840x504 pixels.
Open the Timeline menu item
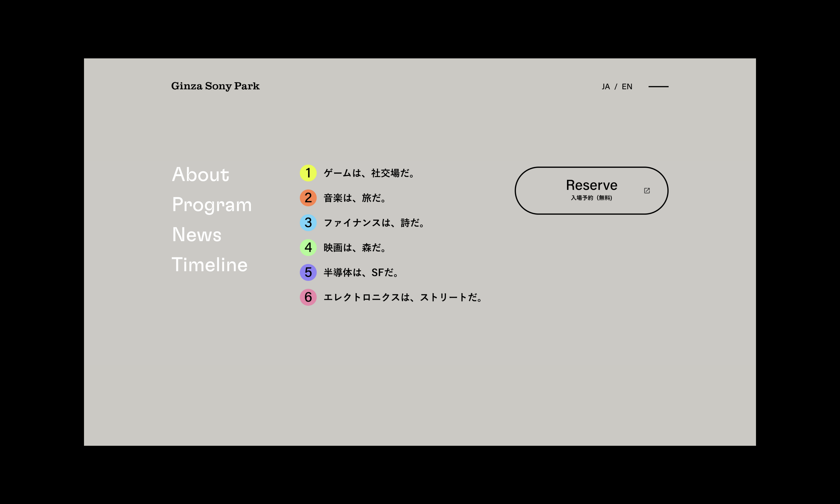pos(210,264)
